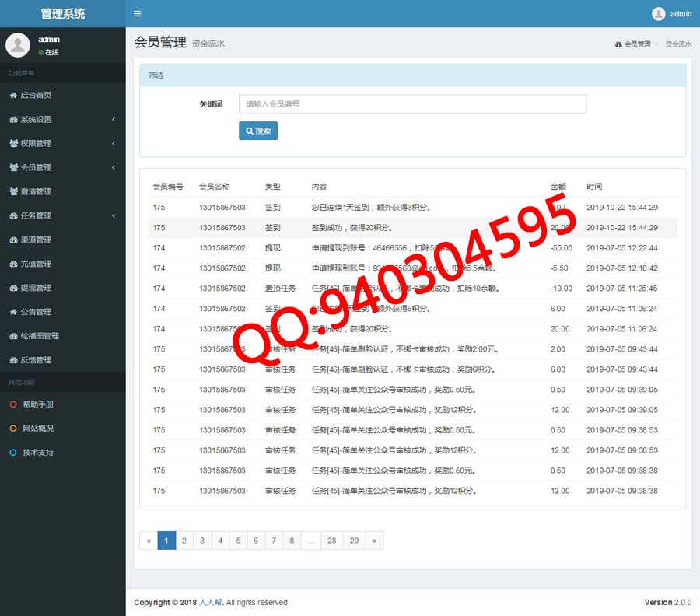Click the blue 搜索 search button
The width and height of the screenshot is (700, 616).
pos(258,131)
